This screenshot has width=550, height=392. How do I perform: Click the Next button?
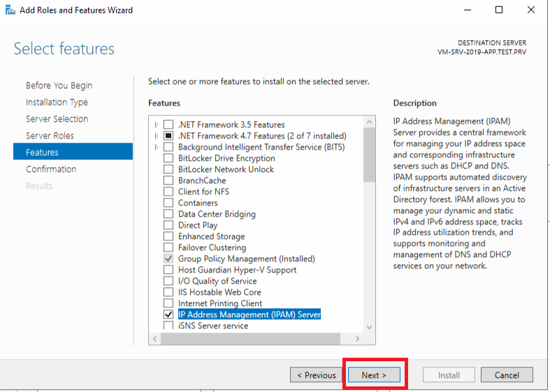point(374,375)
